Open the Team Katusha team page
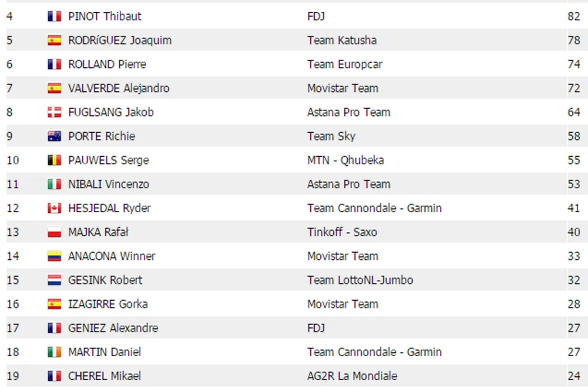 (342, 40)
